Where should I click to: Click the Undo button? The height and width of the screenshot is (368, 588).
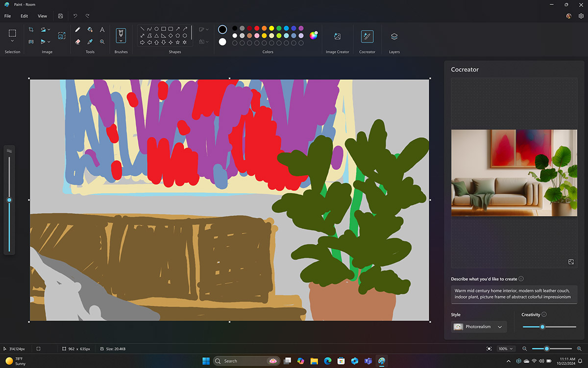tap(75, 16)
